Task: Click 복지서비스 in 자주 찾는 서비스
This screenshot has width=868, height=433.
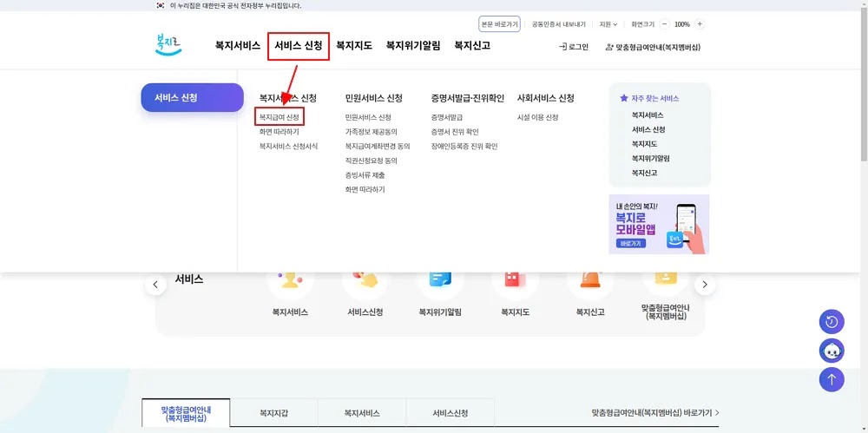Action: point(648,115)
